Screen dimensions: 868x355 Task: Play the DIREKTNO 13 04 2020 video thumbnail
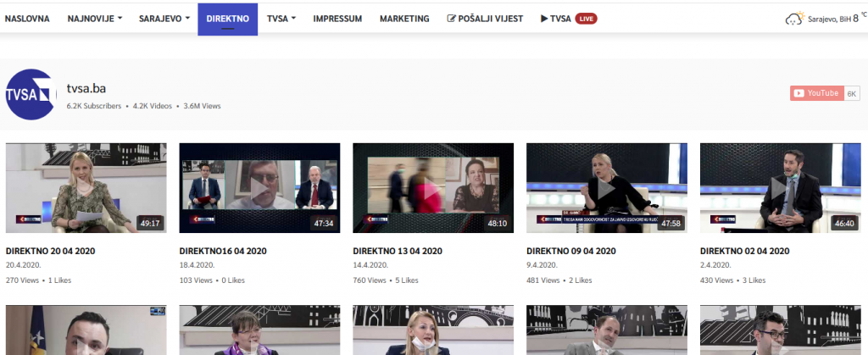(433, 188)
